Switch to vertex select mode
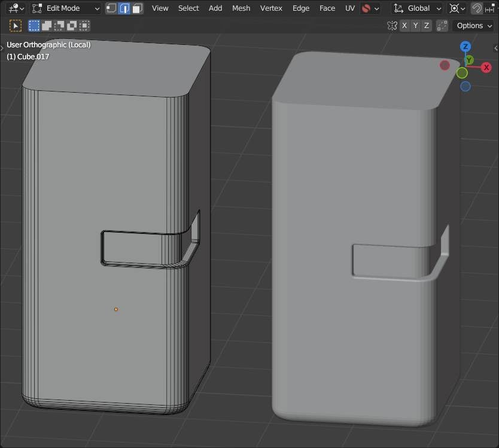The height and width of the screenshot is (448, 499). pyautogui.click(x=111, y=8)
